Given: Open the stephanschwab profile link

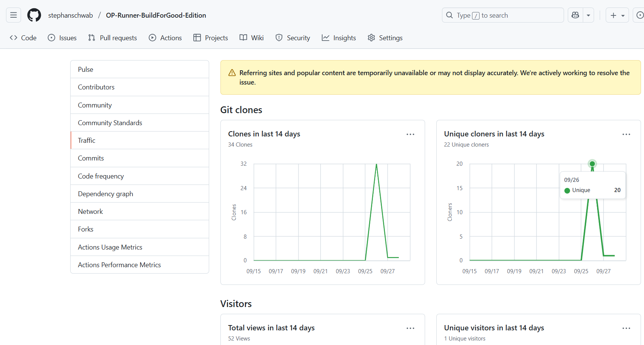Looking at the screenshot, I should [x=71, y=15].
